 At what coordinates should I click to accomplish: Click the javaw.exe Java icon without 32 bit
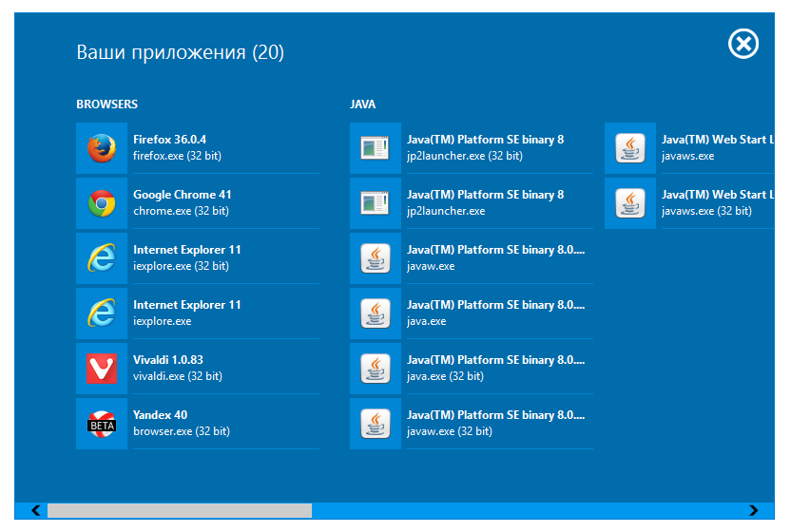376,258
